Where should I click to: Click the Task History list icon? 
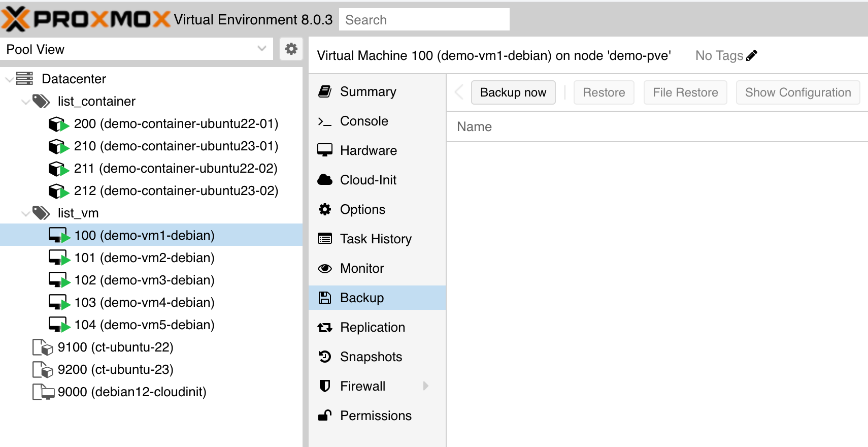(325, 239)
